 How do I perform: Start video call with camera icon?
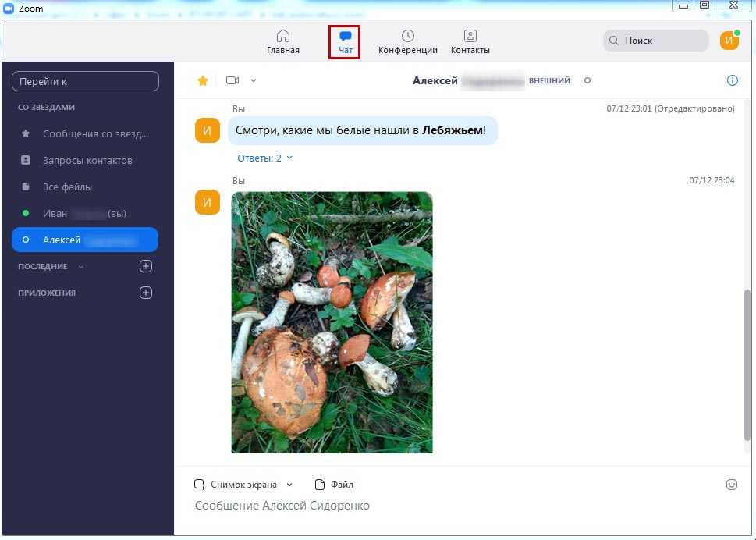pos(232,80)
